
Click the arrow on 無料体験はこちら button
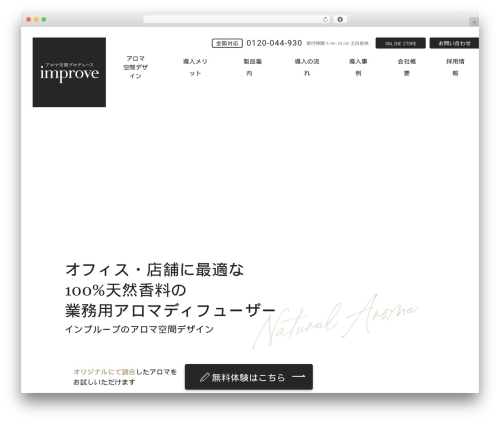tap(299, 377)
